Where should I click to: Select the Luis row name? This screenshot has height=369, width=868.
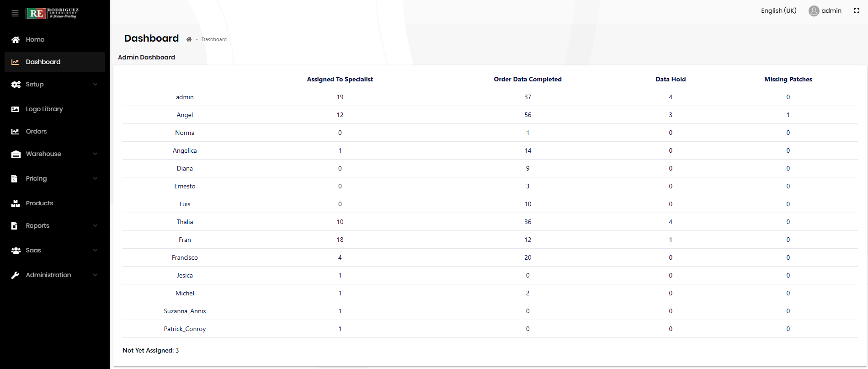[185, 204]
